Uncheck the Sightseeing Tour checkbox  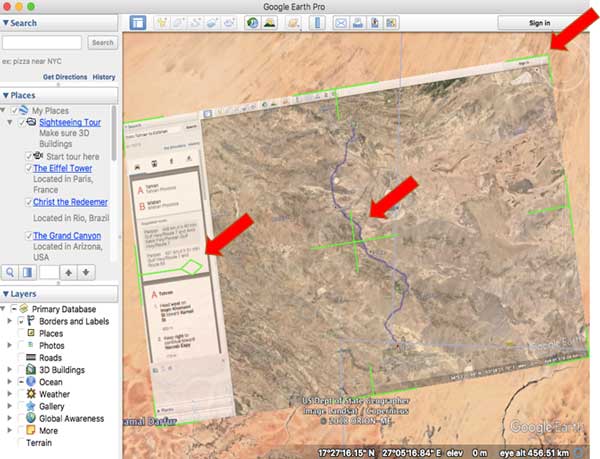click(22, 122)
